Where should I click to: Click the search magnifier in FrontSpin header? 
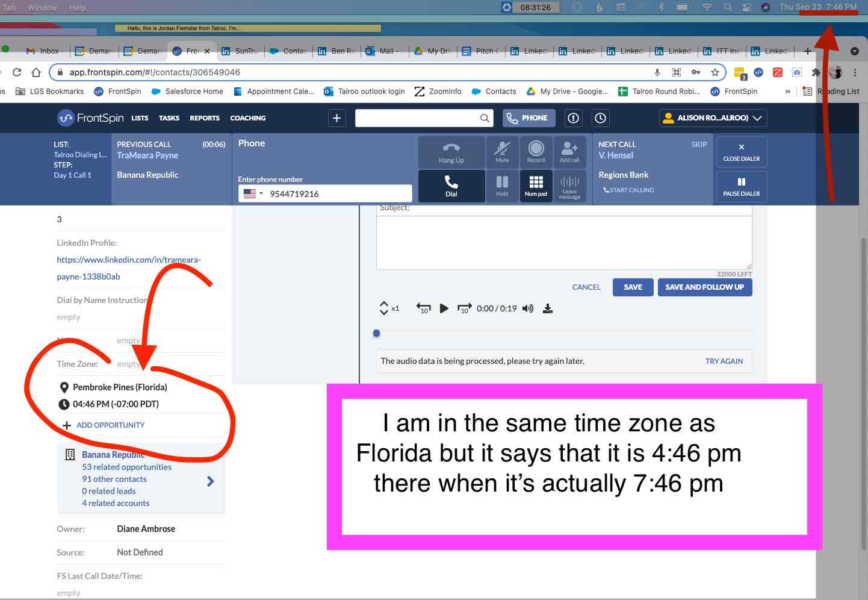click(x=485, y=118)
